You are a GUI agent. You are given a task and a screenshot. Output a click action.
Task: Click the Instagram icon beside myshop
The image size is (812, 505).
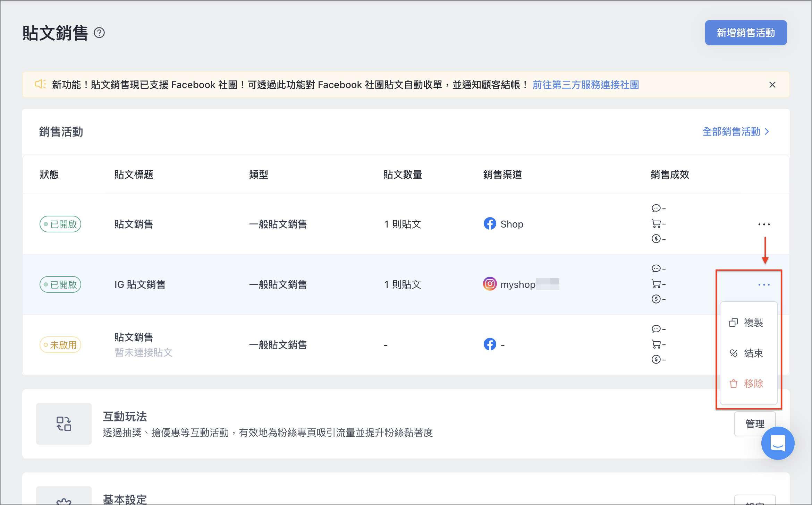[x=490, y=284]
